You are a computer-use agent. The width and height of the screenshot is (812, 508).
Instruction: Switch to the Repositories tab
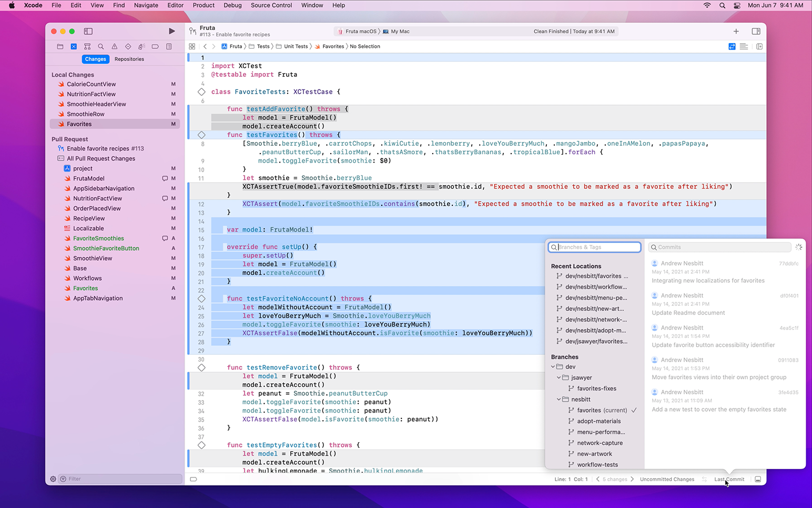pos(129,59)
